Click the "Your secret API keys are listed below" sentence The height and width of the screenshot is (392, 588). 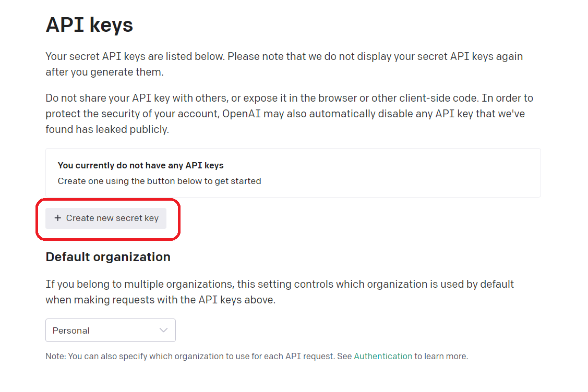coord(136,56)
